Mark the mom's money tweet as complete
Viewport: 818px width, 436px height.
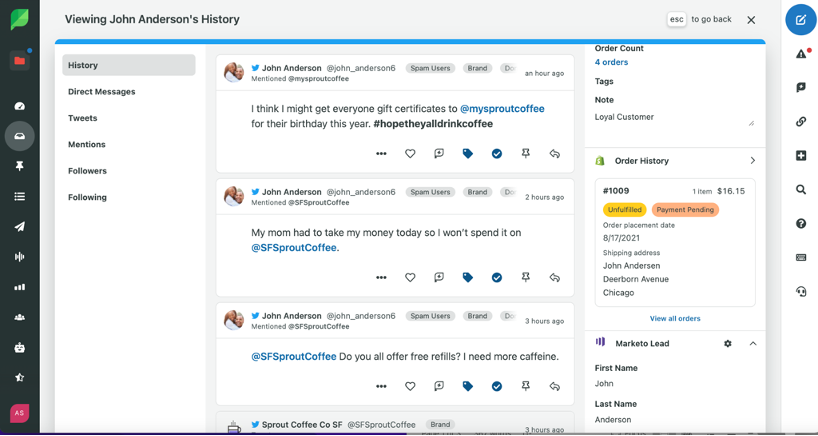click(x=496, y=277)
